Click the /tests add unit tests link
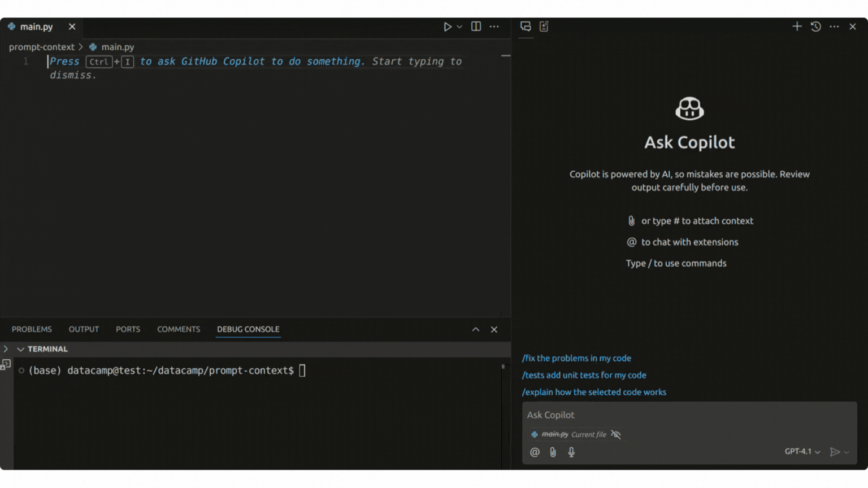Screen dimensions: 868x488 tap(584, 375)
